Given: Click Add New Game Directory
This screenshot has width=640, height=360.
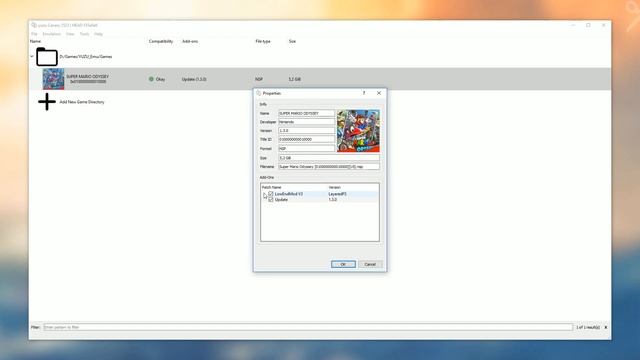Looking at the screenshot, I should click(82, 102).
